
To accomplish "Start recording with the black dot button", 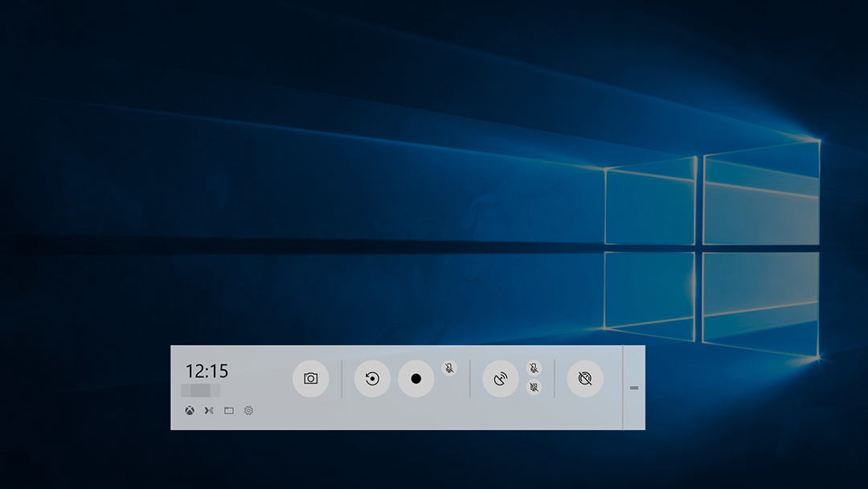I will click(416, 379).
